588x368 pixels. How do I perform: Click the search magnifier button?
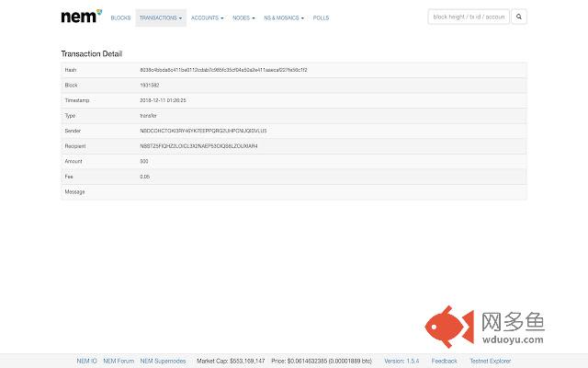coord(519,17)
